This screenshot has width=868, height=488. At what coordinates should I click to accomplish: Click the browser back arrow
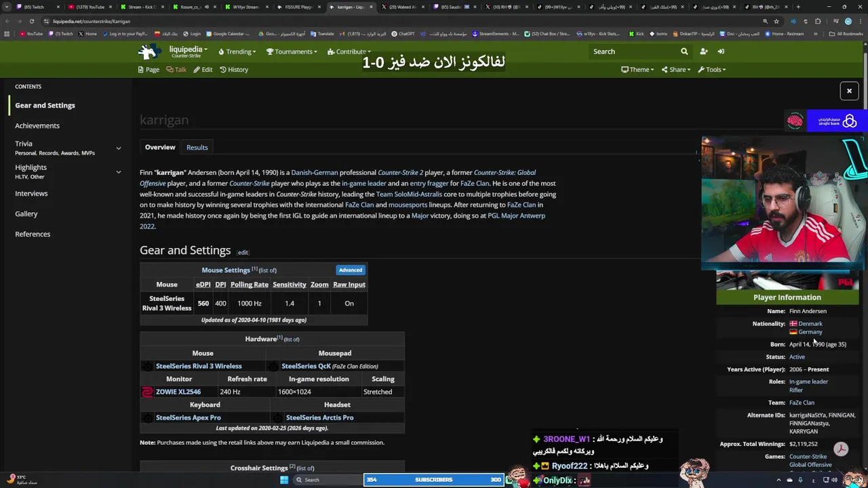coord(7,21)
